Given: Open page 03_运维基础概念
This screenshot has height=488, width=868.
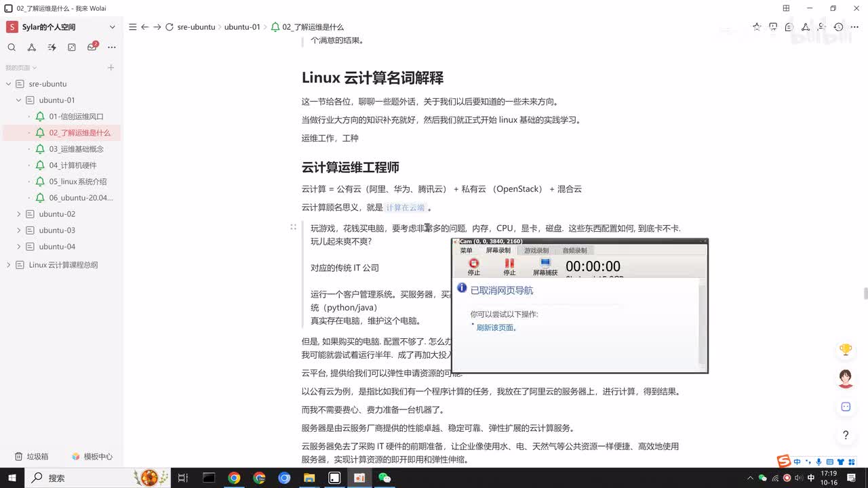Looking at the screenshot, I should click(x=76, y=149).
